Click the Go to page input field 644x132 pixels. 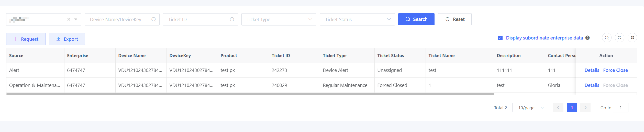pos(620,108)
